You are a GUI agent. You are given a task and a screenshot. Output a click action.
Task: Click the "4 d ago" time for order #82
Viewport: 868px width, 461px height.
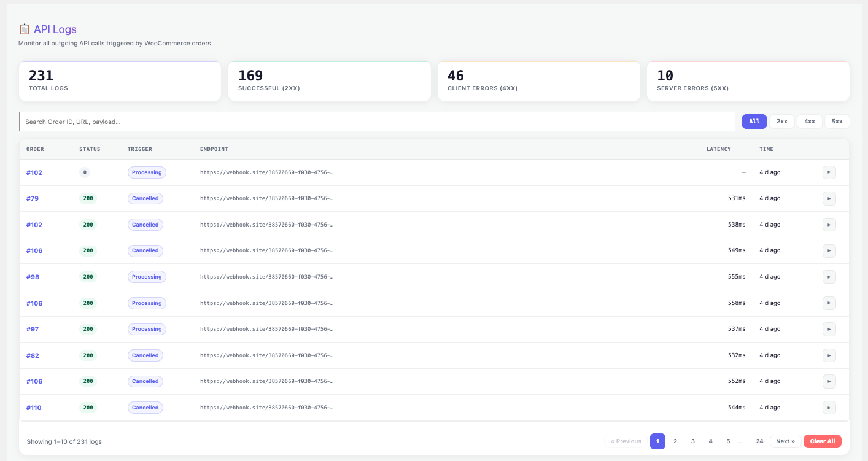[770, 355]
